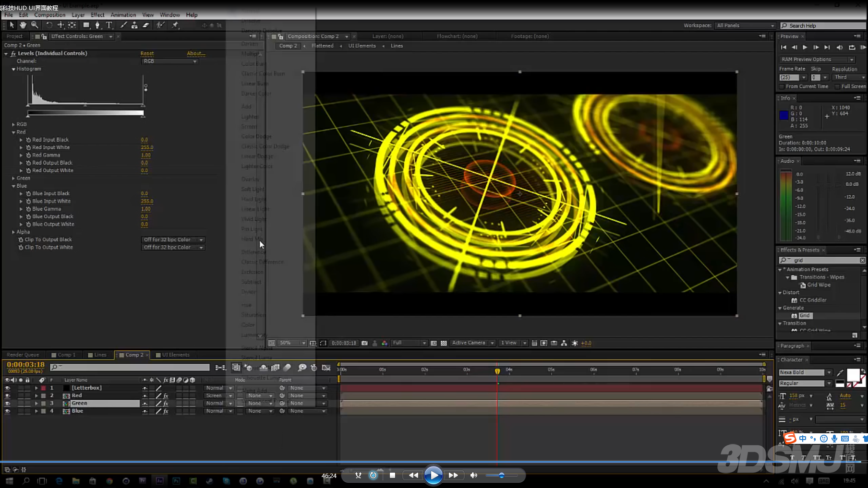868x488 pixels.
Task: Select the Brush tool
Action: [x=123, y=25]
